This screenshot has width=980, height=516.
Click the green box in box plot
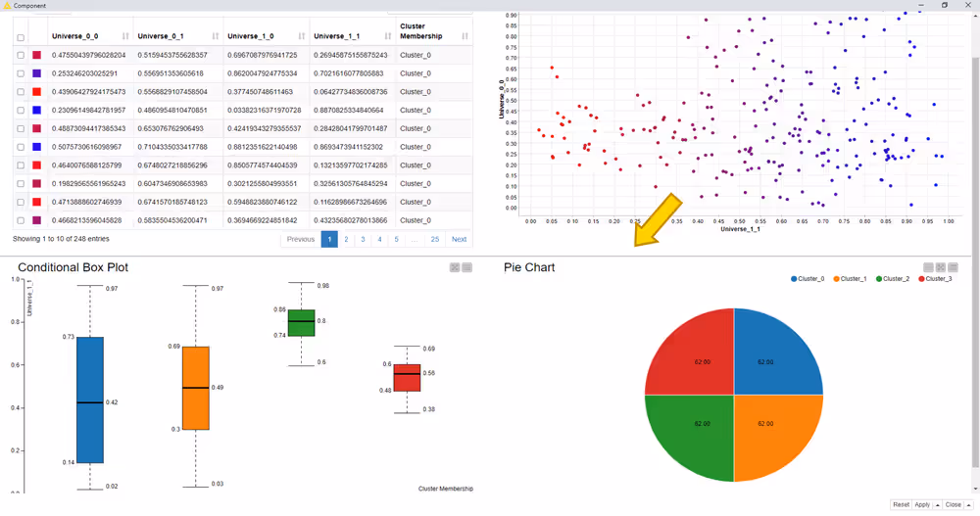[x=302, y=321]
